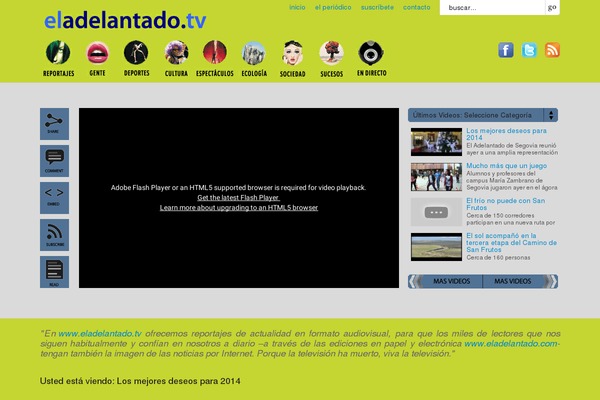
Task: Click text Usted está viendo heading
Action: [140, 381]
